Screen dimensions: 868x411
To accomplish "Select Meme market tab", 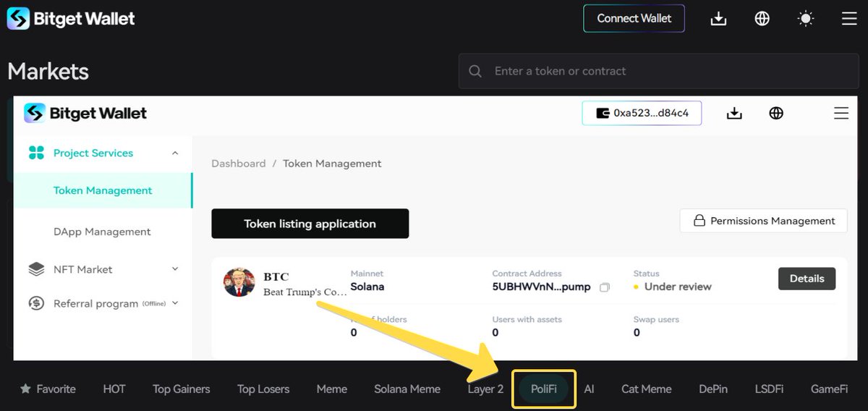I will pyautogui.click(x=332, y=389).
